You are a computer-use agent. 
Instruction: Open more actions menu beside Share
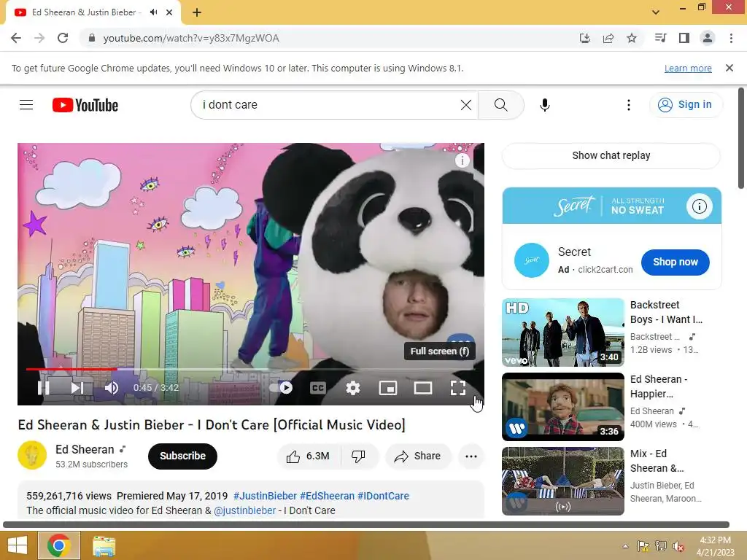tap(471, 456)
